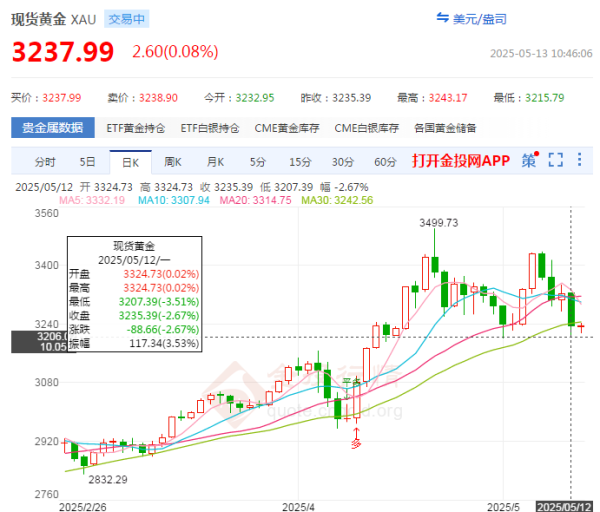
Task: Open the 策 strategy icon
Action: click(529, 160)
